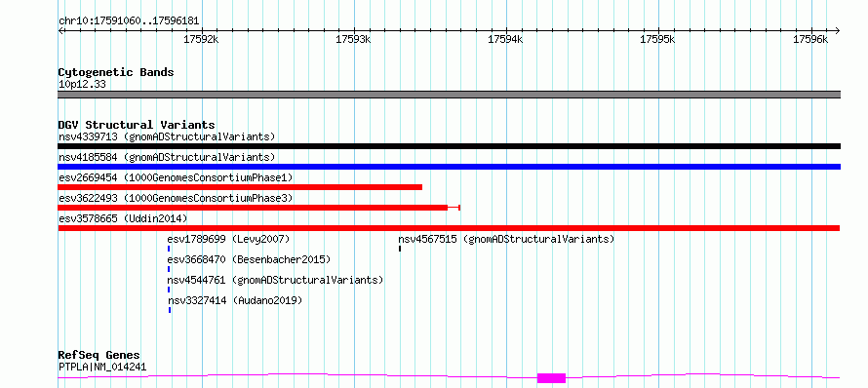Viewport: 868px width, 388px height.
Task: Click the 10p12.33 band label
Action: click(x=82, y=85)
